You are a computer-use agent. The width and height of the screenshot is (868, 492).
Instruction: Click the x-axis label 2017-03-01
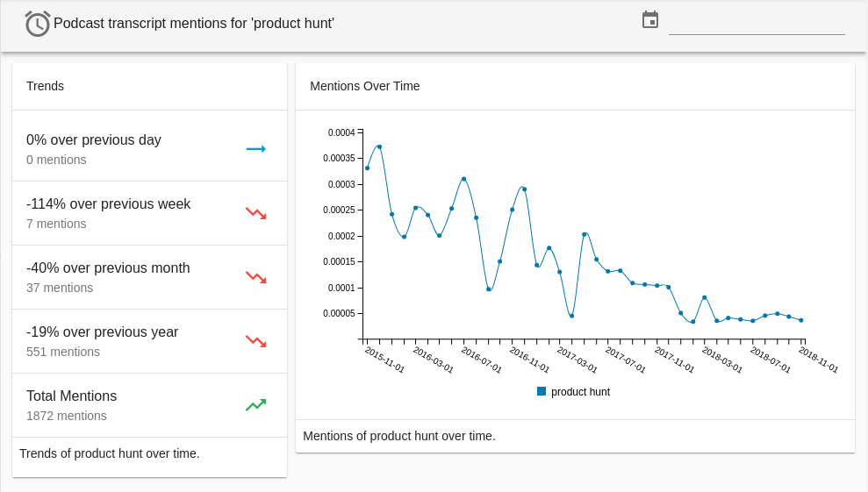577,360
